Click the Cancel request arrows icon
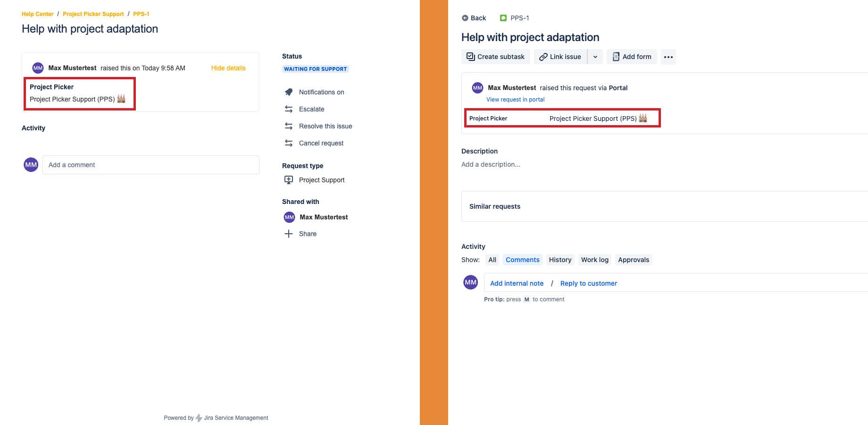 (x=289, y=143)
